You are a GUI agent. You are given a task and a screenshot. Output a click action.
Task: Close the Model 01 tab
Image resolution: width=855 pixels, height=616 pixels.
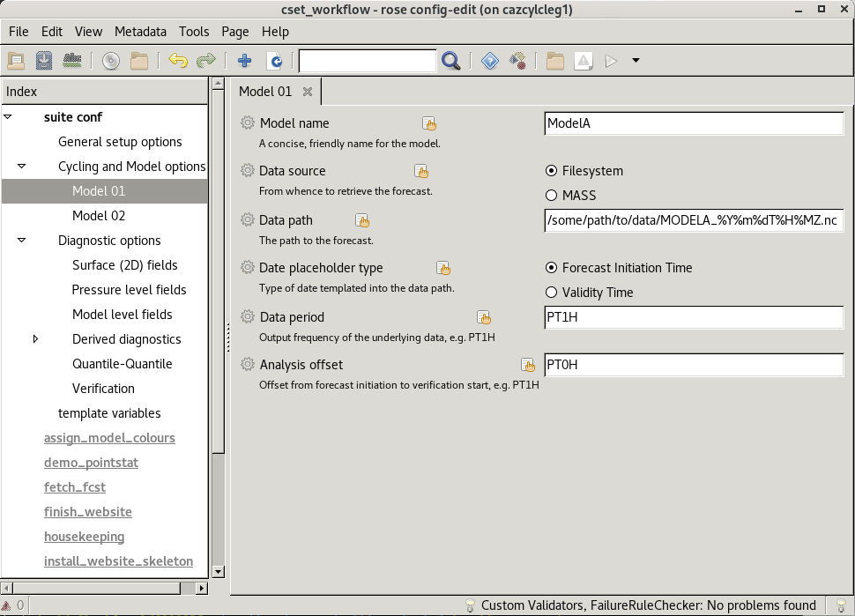pos(308,92)
